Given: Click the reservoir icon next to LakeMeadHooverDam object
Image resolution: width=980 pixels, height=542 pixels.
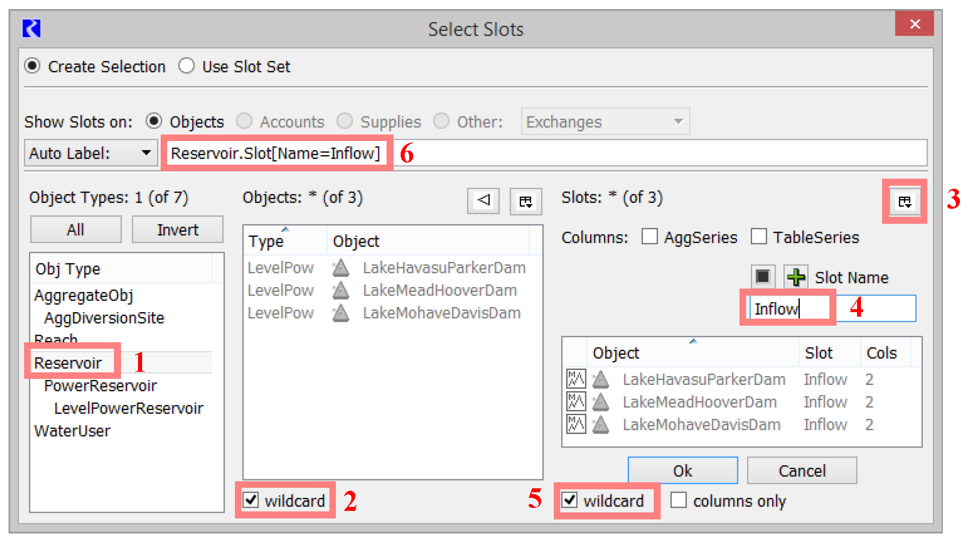Looking at the screenshot, I should 341,291.
